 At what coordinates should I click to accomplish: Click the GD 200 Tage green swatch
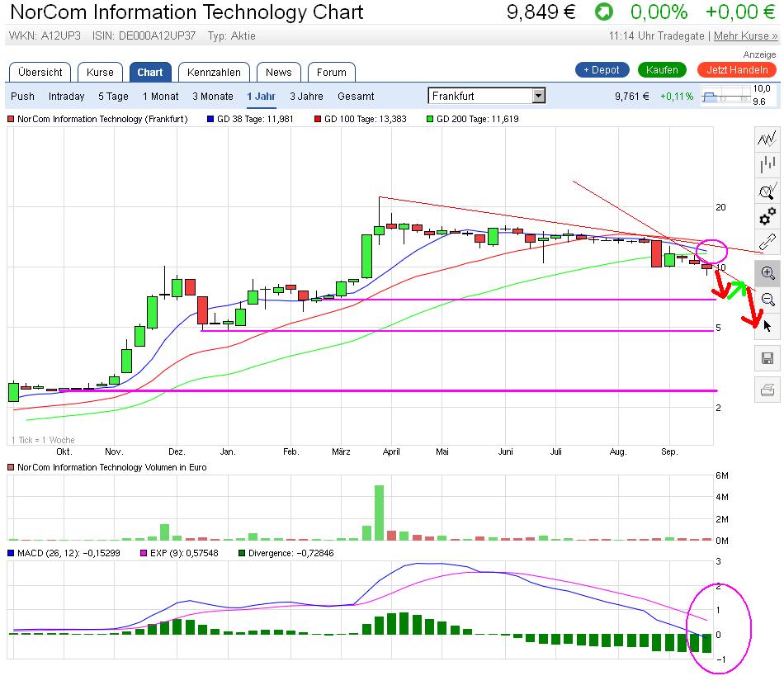pyautogui.click(x=429, y=119)
